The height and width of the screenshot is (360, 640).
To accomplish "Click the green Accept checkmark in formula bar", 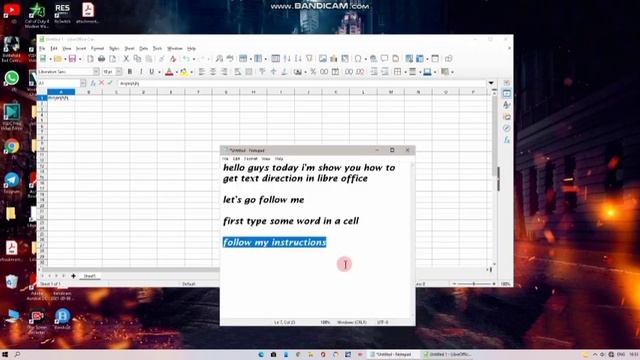I will [110, 83].
